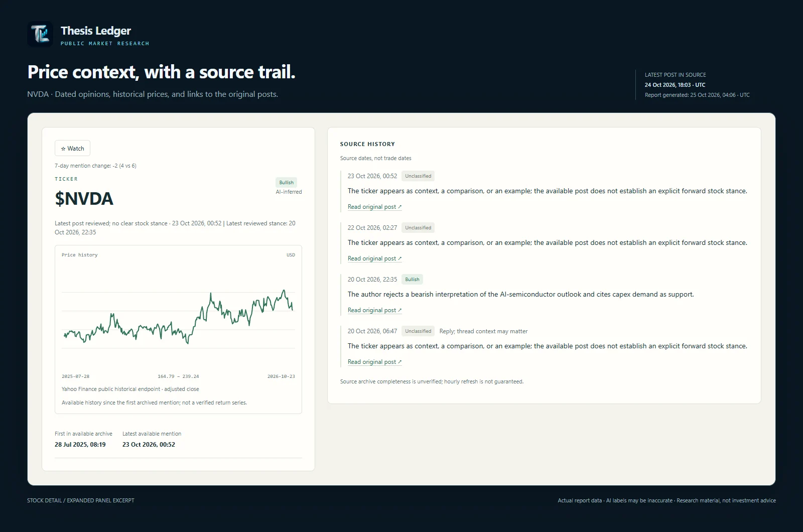Click 'Source dates, not trade dates' subtitle
The width and height of the screenshot is (803, 532).
coord(375,158)
